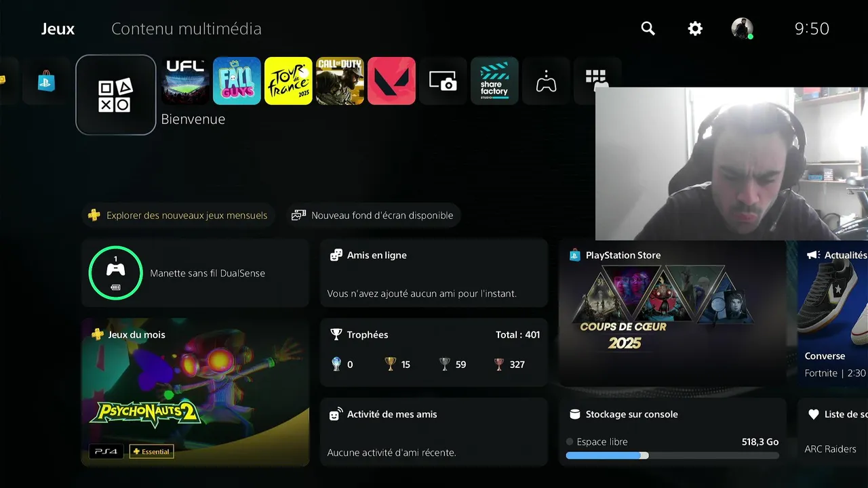Open PlayStation Store Coups de Cœur 2025

673,312
